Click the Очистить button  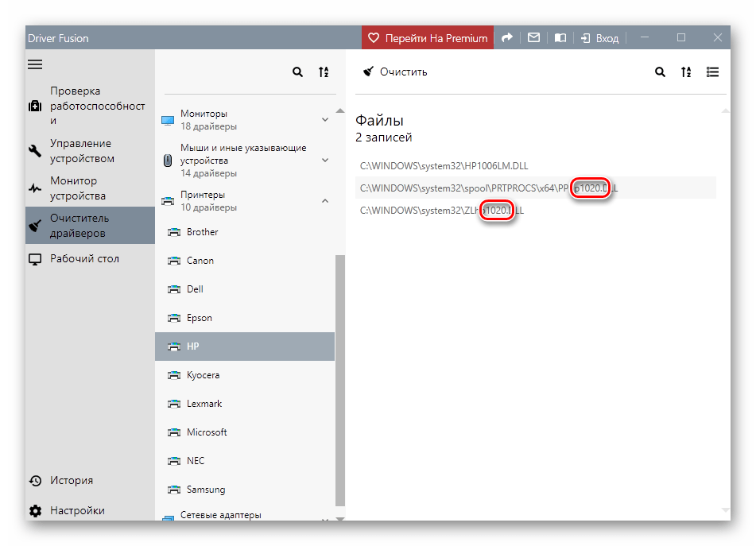[x=395, y=72]
